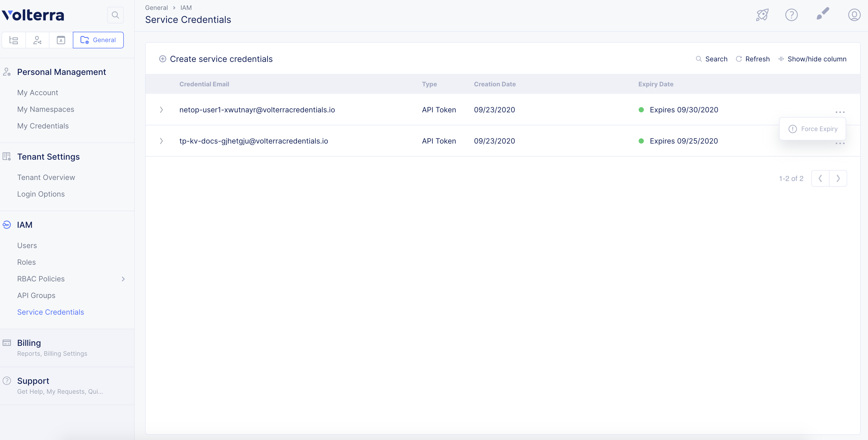
Task: Click the Personal Management section header
Action: [62, 72]
